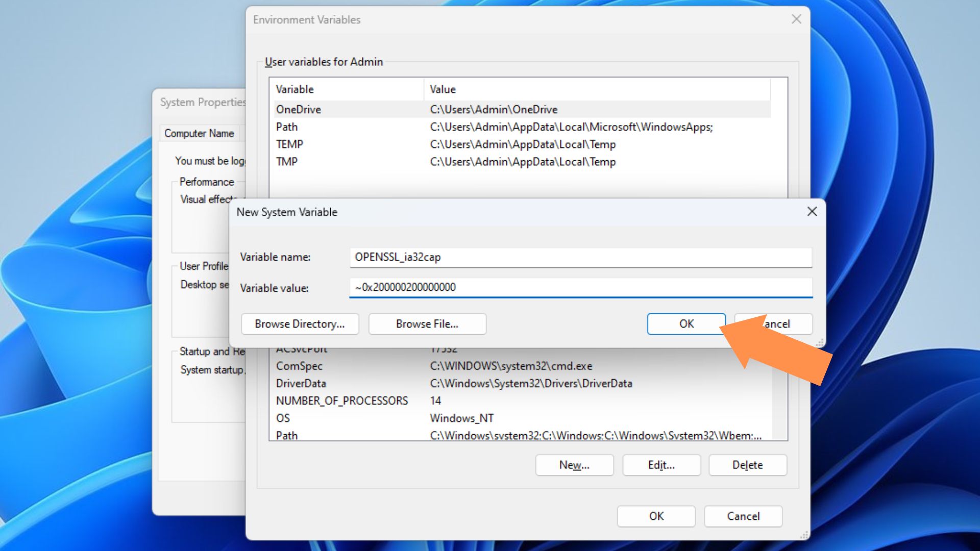980x551 pixels.
Task: Click the Variable value input field
Action: pos(581,287)
